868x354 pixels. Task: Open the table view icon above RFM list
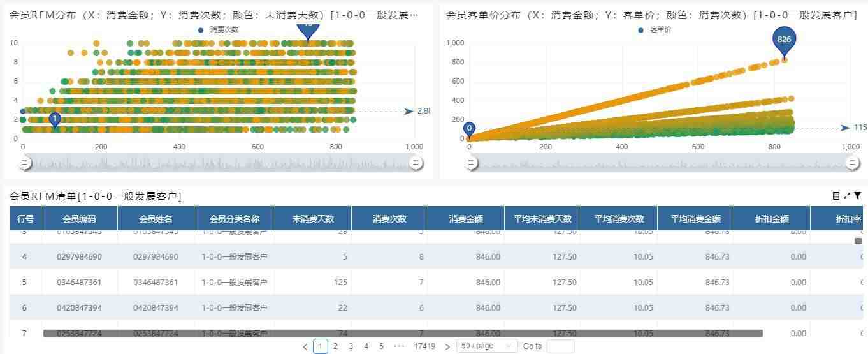[836, 196]
